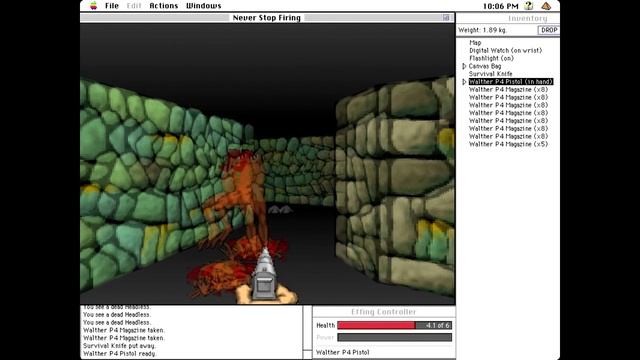Click 'Walther P4 Pistol ready.' log line
This screenshot has width=640, height=360.
coord(120,353)
